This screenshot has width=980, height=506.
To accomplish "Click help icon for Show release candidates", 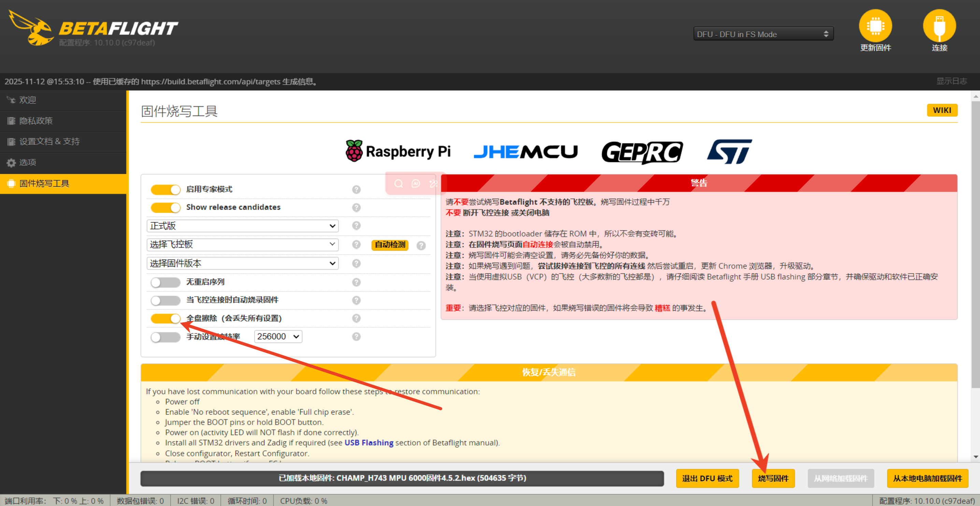I will (x=356, y=208).
